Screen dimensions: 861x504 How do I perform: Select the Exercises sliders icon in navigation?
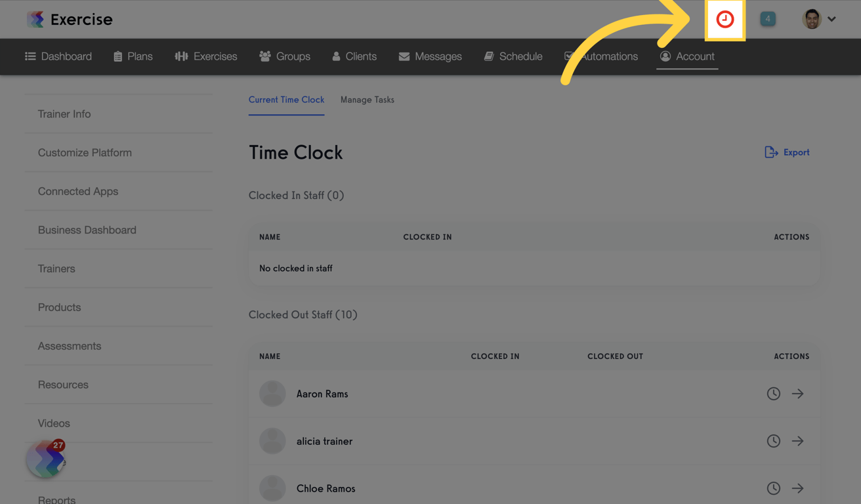[181, 56]
